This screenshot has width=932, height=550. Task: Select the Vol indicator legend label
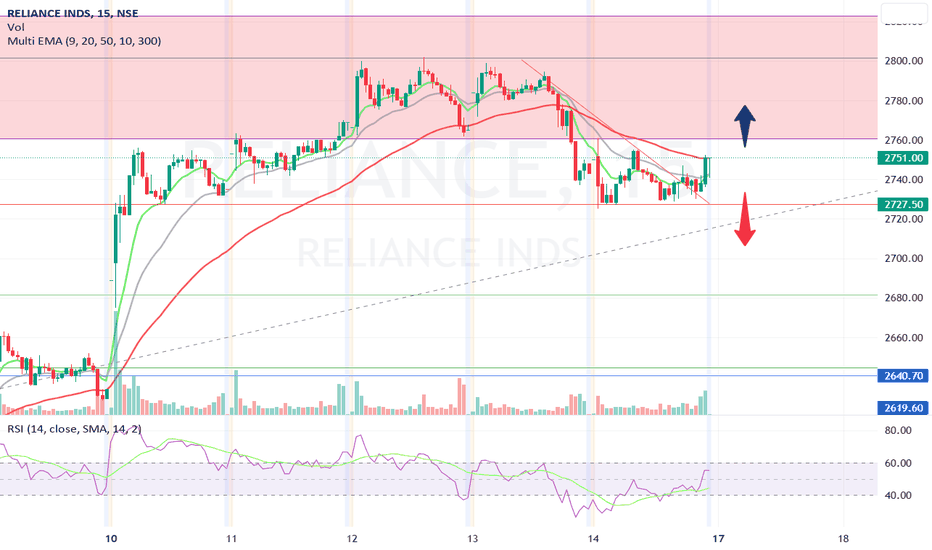tap(15, 27)
